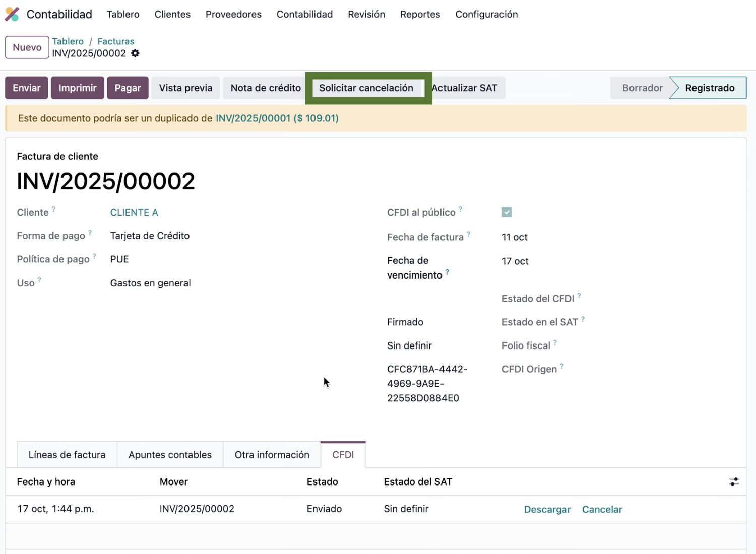This screenshot has height=554, width=756.
Task: Expand the Reportes menu
Action: coord(420,14)
